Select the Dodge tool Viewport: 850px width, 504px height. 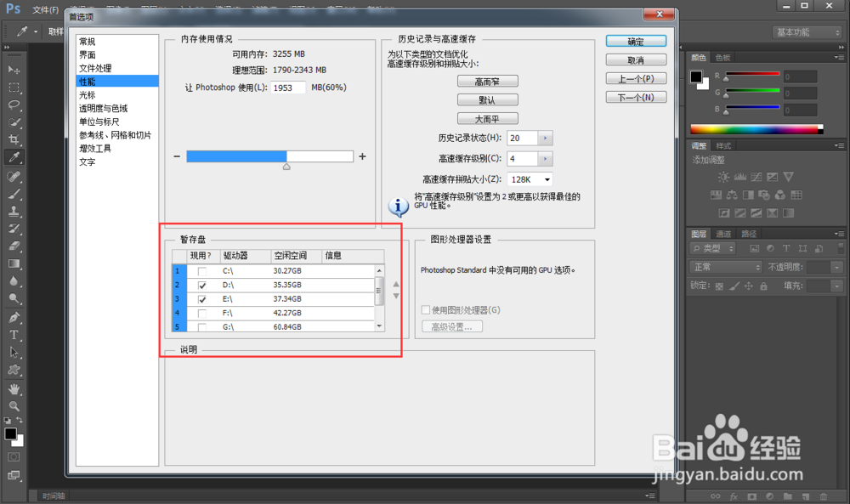pyautogui.click(x=14, y=298)
